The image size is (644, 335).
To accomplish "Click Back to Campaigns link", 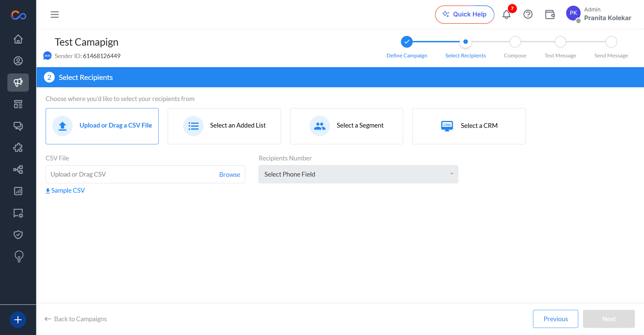I will (x=75, y=319).
